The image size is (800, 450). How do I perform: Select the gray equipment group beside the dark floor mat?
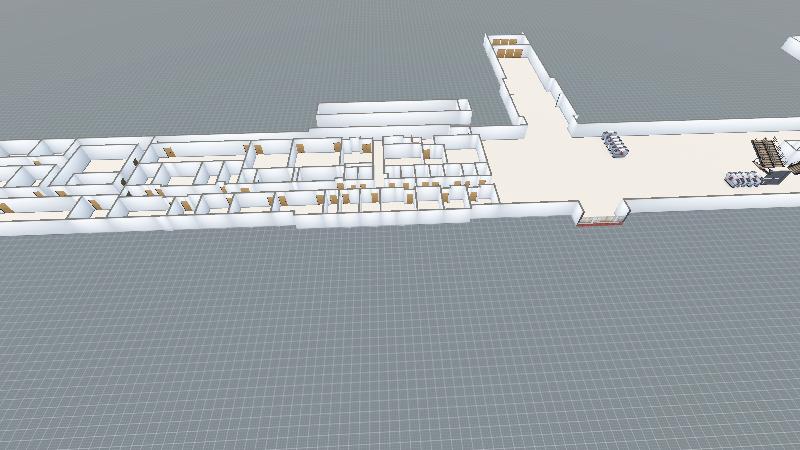743,180
